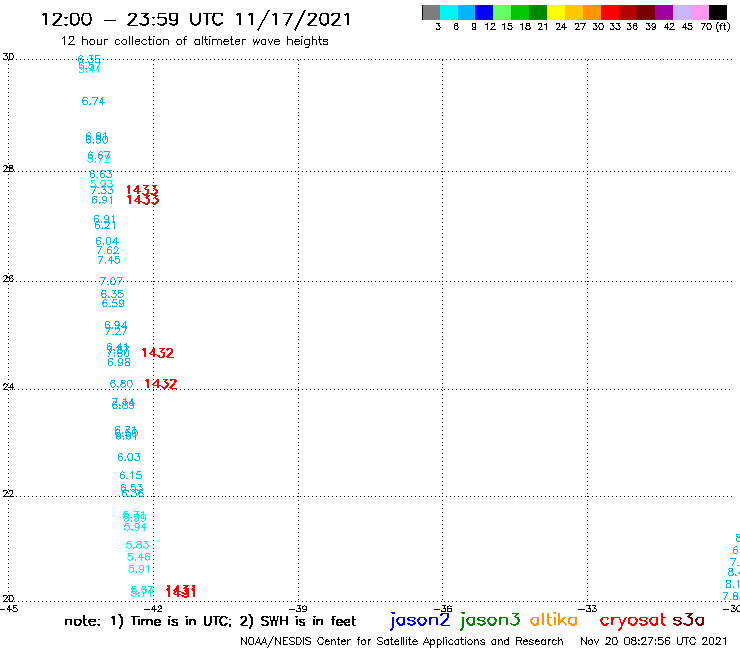Image resolution: width=740 pixels, height=650 pixels.
Task: Click the wave height value 6.15
Action: pyautogui.click(x=131, y=475)
